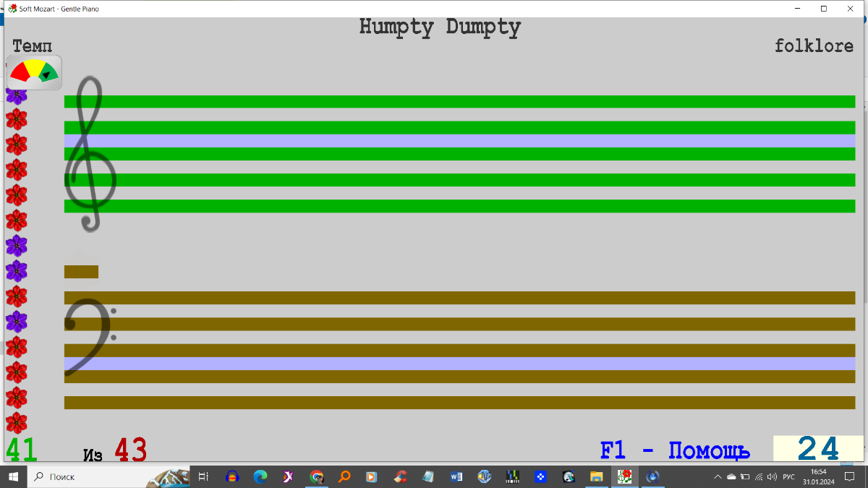Open Task View from taskbar
The height and width of the screenshot is (488, 868).
click(x=203, y=476)
